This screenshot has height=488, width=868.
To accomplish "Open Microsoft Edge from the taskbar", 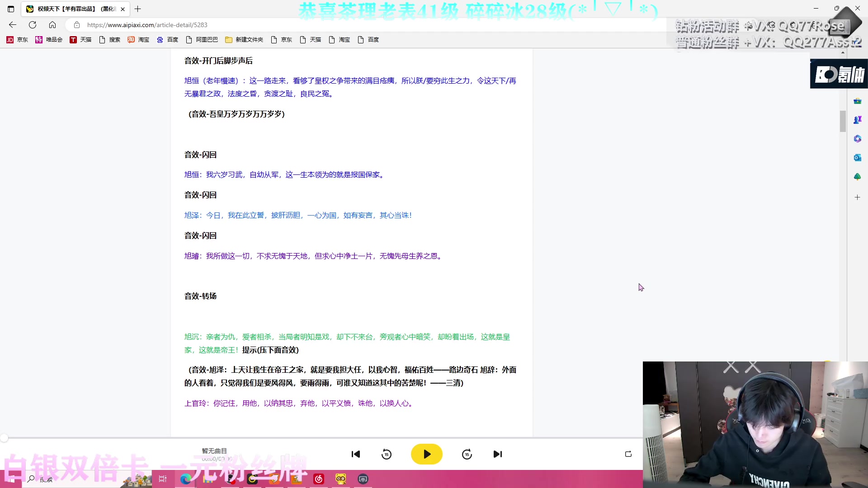I will coord(185,479).
